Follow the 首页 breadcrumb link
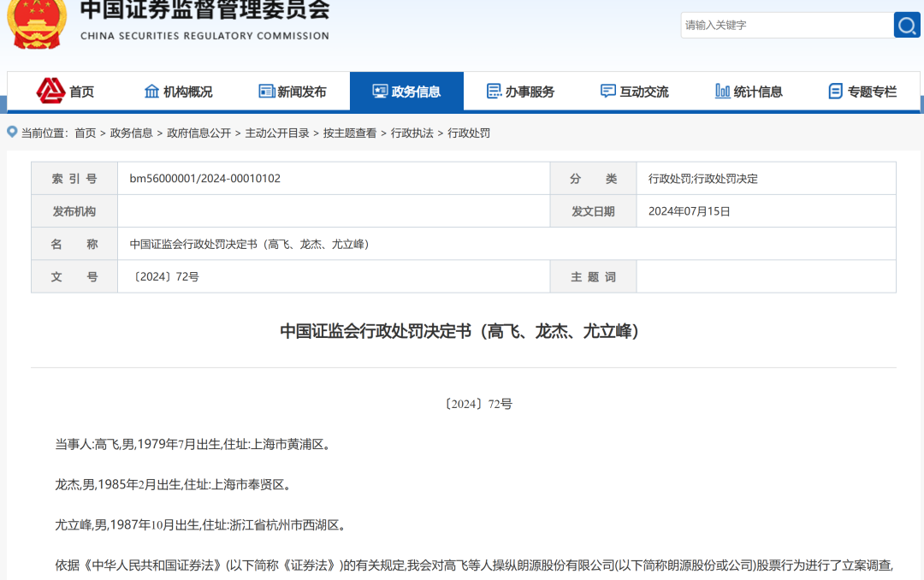The width and height of the screenshot is (924, 580). tap(85, 133)
